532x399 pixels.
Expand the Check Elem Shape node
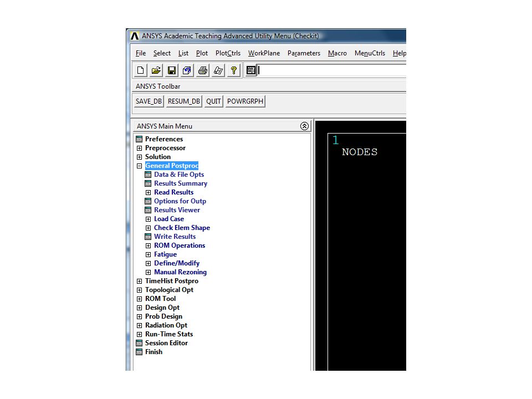pyautogui.click(x=149, y=228)
